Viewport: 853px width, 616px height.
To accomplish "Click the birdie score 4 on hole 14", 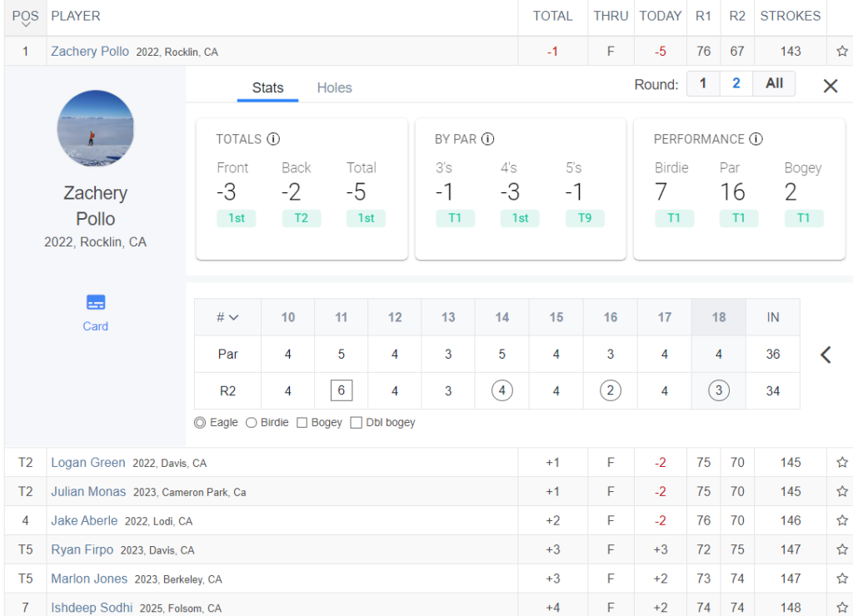I will (501, 390).
